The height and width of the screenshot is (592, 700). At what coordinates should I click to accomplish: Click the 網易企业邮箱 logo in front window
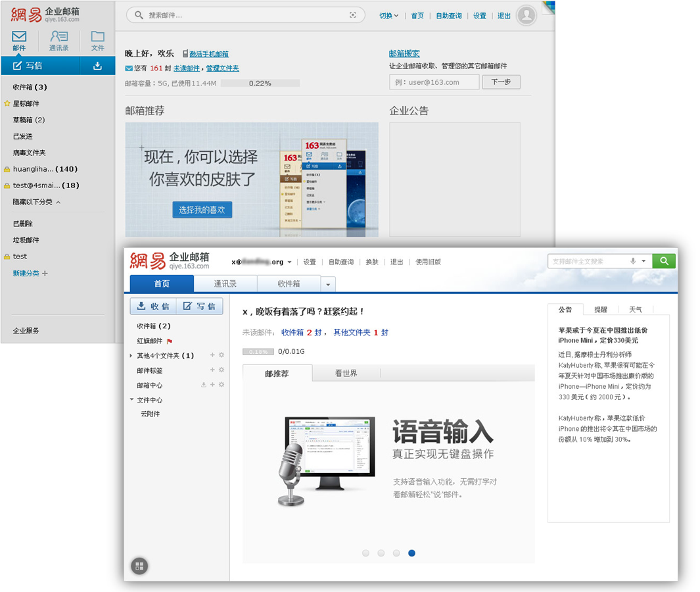click(170, 260)
